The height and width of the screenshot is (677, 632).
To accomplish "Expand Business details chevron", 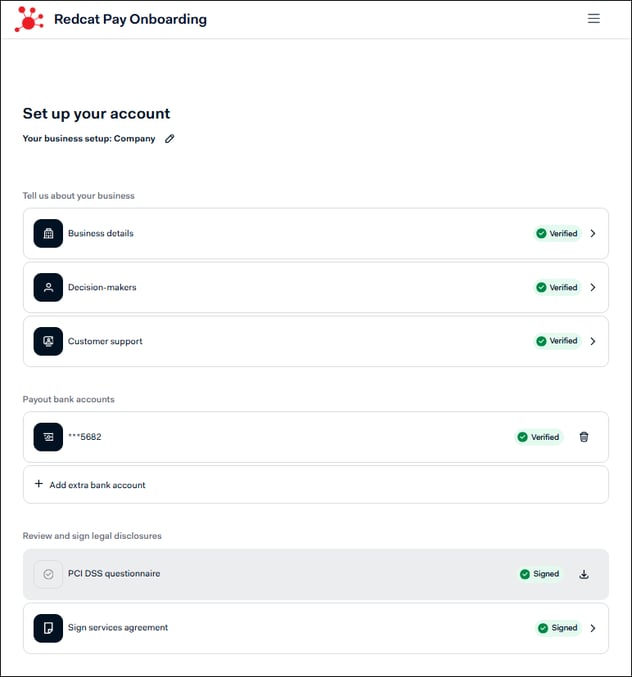I will [593, 233].
